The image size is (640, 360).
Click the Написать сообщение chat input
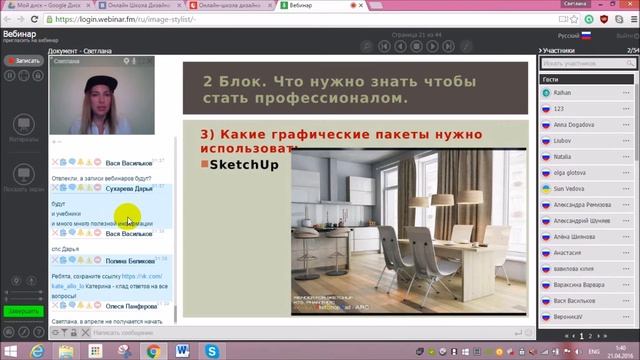(x=302, y=333)
